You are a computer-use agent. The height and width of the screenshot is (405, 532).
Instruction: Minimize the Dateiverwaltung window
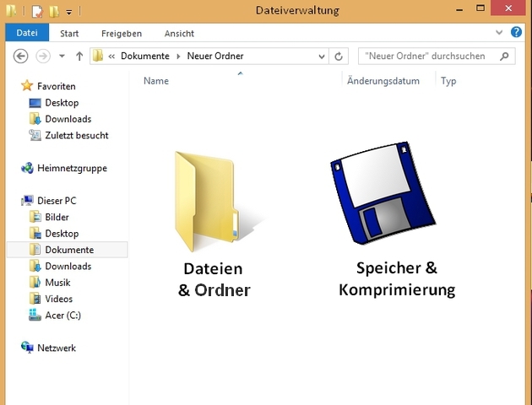pyautogui.click(x=459, y=9)
